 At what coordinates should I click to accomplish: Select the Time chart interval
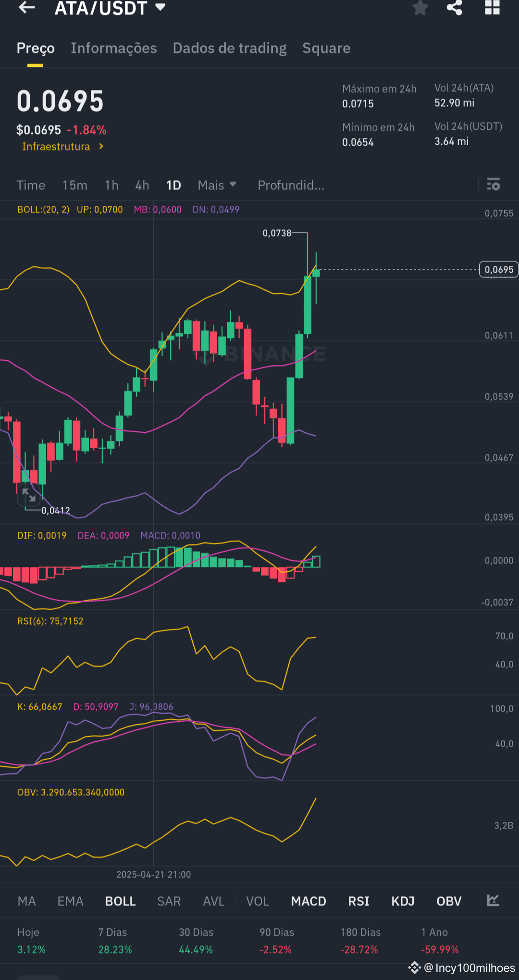point(31,185)
